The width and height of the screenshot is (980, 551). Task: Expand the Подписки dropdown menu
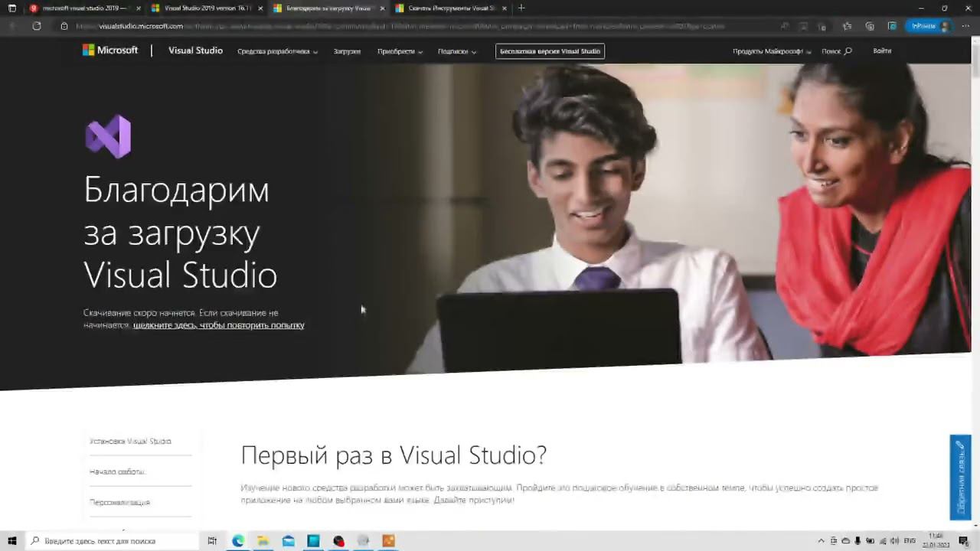point(457,51)
